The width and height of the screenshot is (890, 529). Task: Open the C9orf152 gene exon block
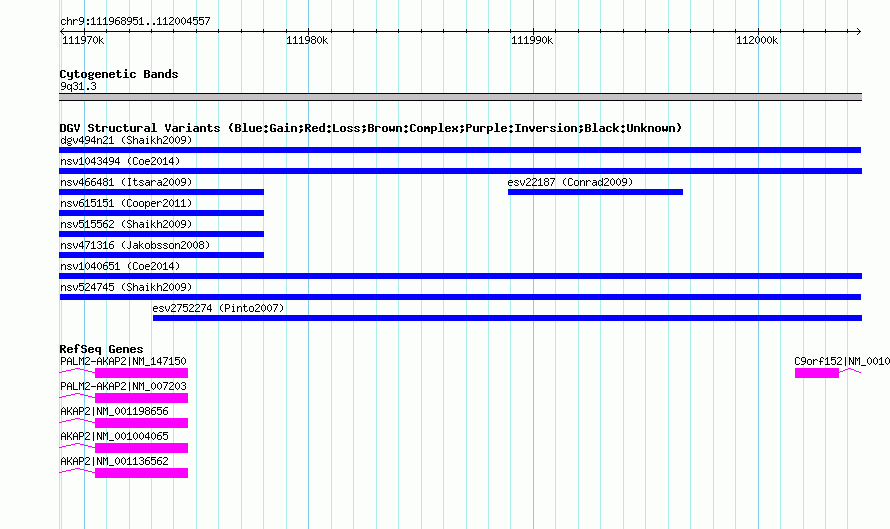[817, 373]
